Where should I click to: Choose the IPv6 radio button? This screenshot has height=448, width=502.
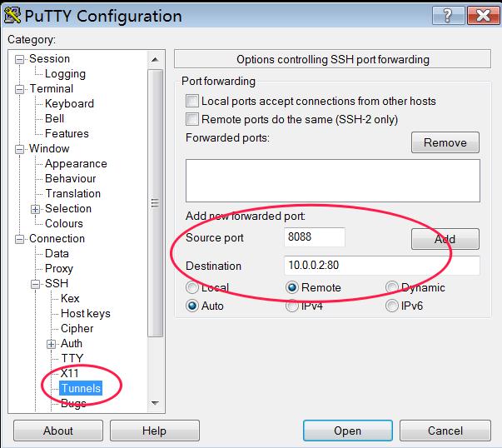pos(392,306)
